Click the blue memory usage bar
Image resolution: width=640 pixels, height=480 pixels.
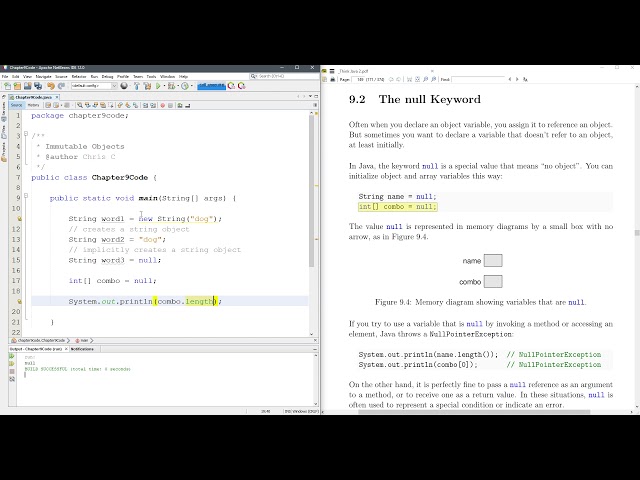click(x=211, y=86)
